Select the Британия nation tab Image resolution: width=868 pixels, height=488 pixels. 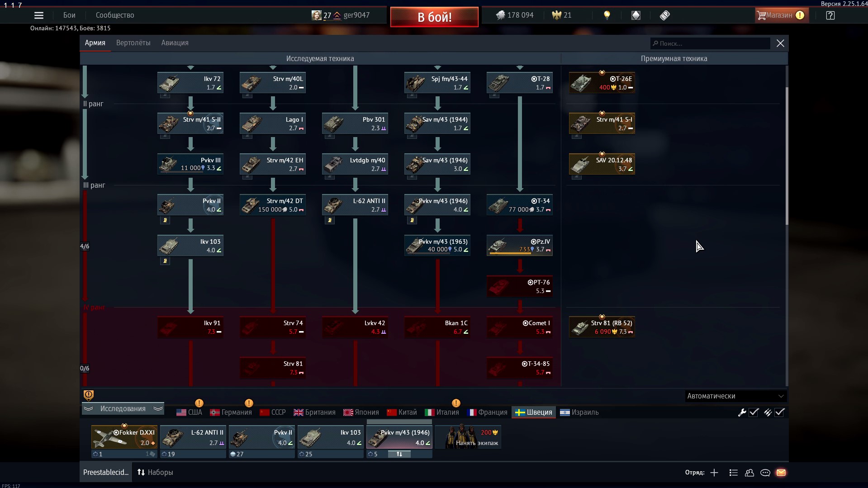point(314,412)
